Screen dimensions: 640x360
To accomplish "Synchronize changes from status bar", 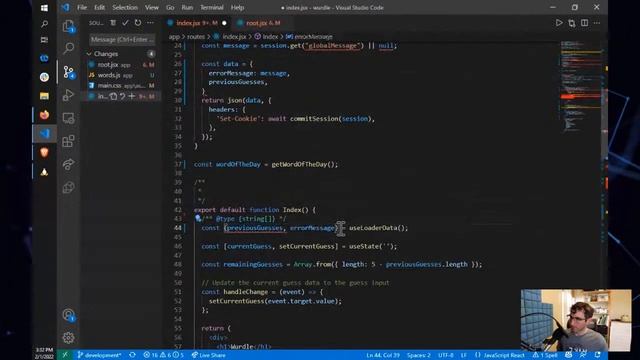I will 132,355.
